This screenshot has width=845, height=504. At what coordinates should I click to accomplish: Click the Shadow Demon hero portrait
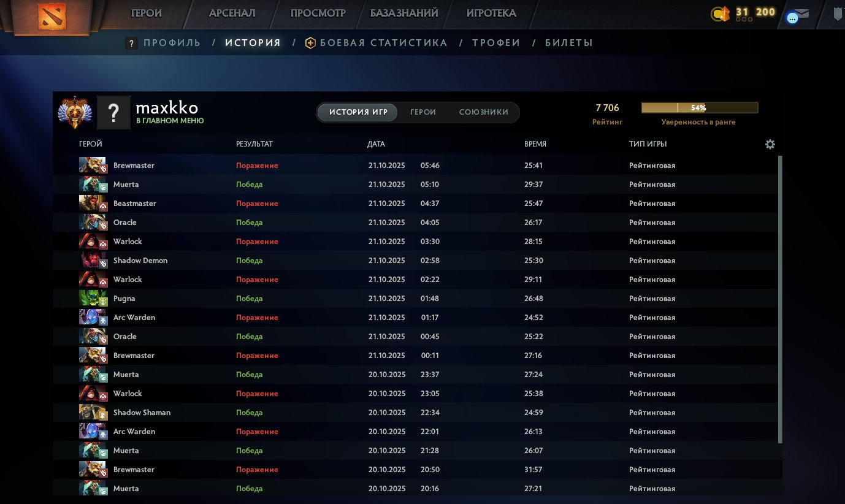93,261
